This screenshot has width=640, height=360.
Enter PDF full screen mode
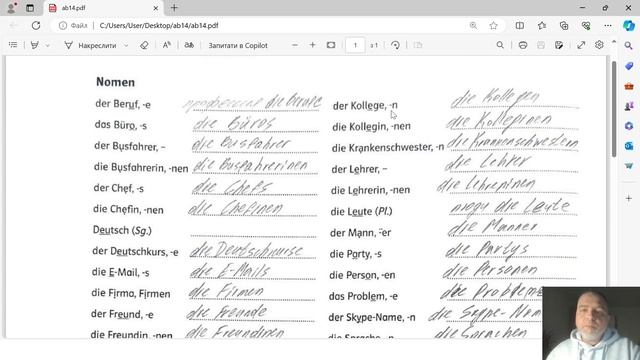click(581, 45)
